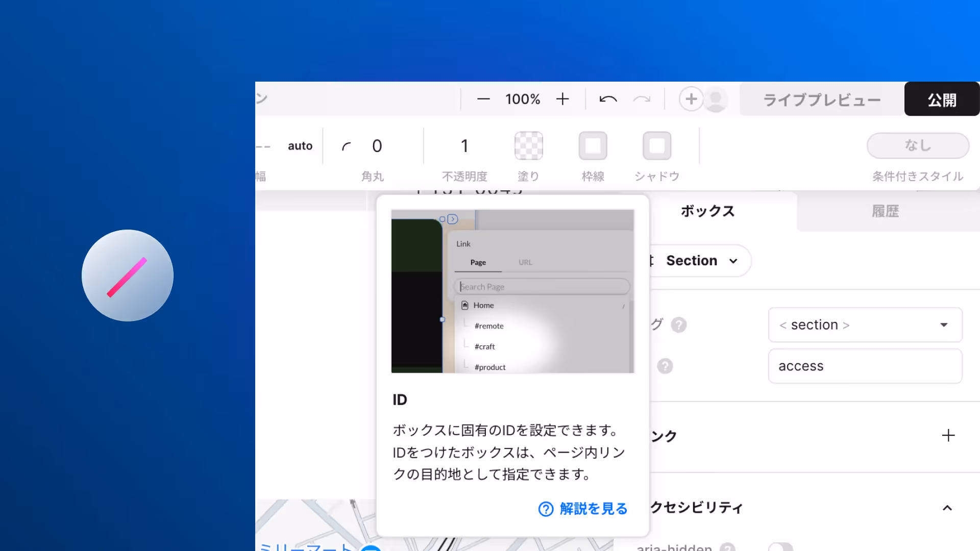980x551 pixels.
Task: Switch to the 履歴 tab
Action: [x=885, y=211]
